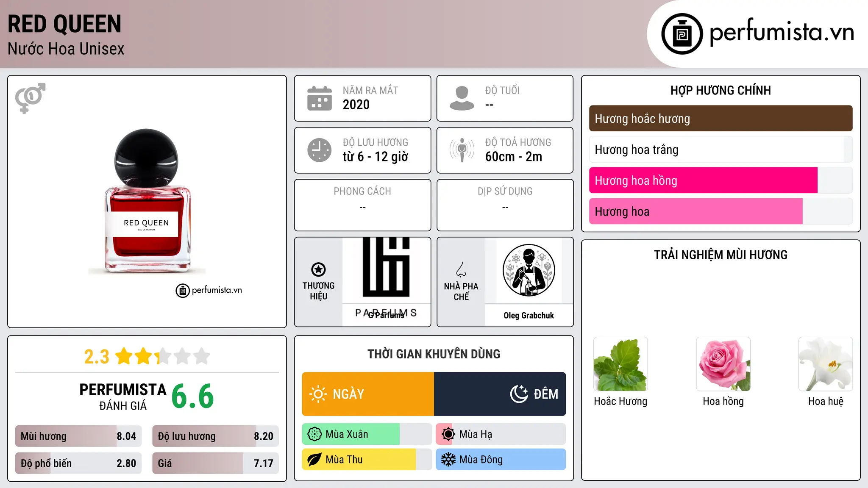Click the star badge icon above Thương hiệu
The width and height of the screenshot is (868, 488).
pyautogui.click(x=318, y=269)
